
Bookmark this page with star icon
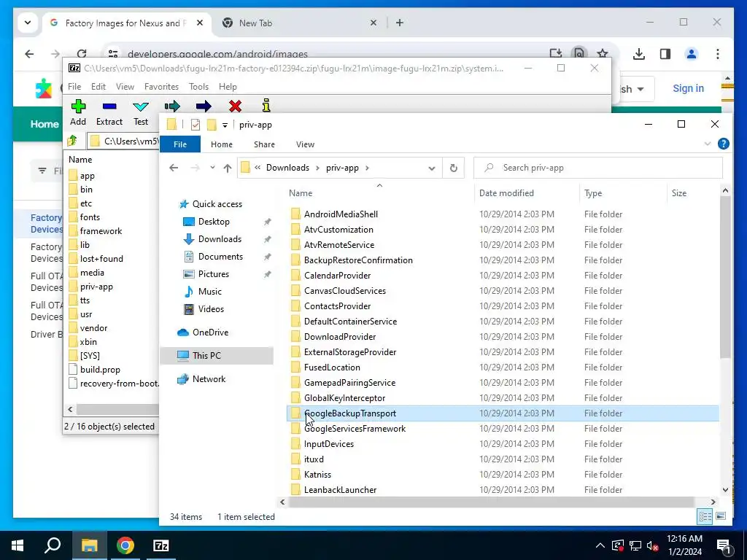[x=603, y=54]
